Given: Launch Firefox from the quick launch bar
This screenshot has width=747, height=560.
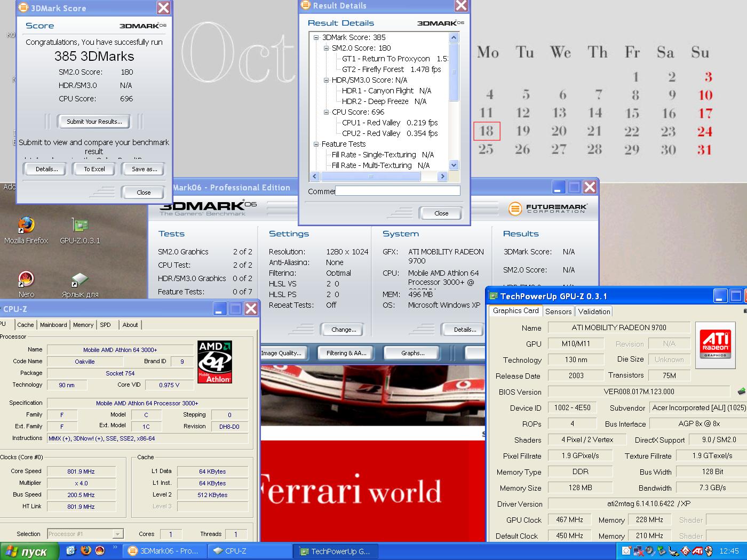Looking at the screenshot, I should (x=85, y=551).
